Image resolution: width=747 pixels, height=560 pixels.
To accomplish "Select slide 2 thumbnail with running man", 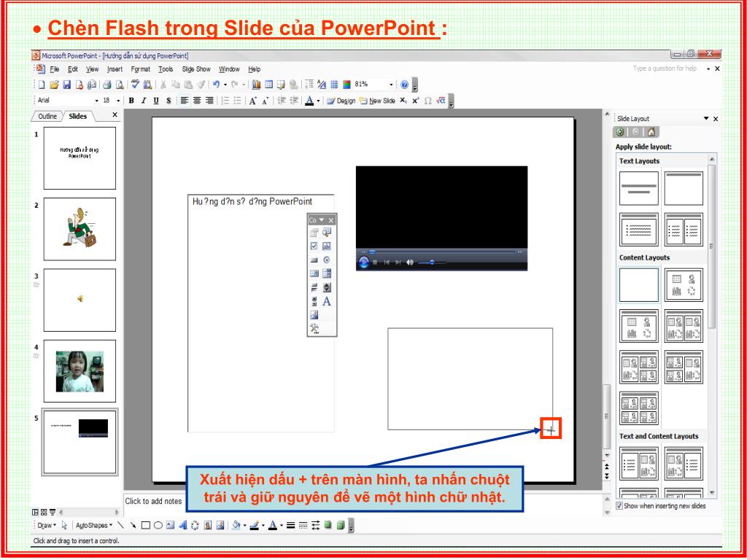I will 80,229.
